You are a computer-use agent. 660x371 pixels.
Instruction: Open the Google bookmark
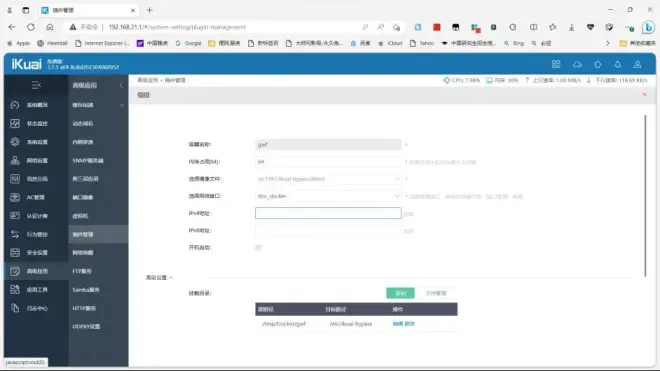(x=188, y=43)
